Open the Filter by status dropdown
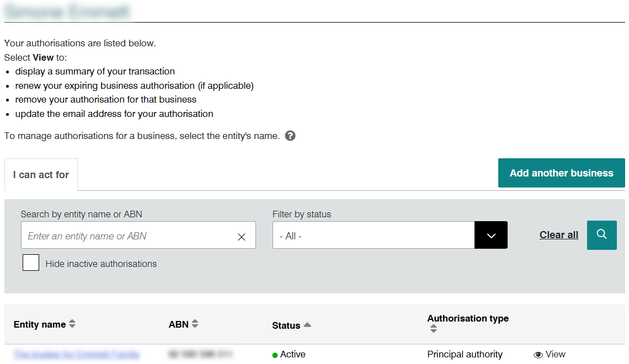 374,235
